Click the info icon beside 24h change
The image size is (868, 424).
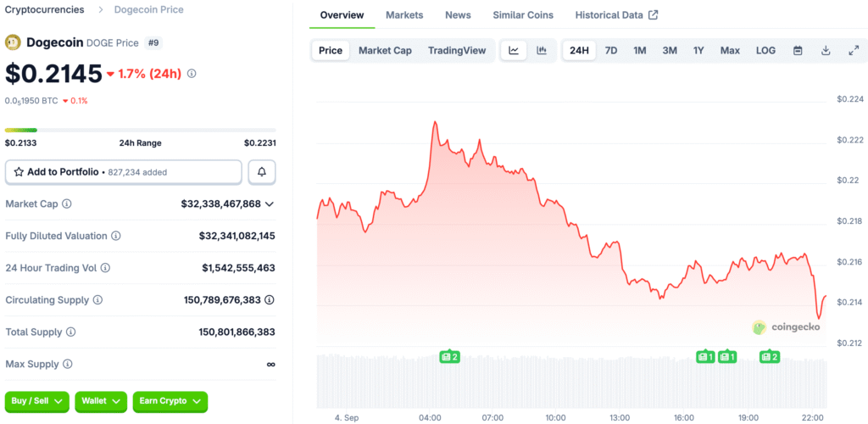(x=192, y=74)
